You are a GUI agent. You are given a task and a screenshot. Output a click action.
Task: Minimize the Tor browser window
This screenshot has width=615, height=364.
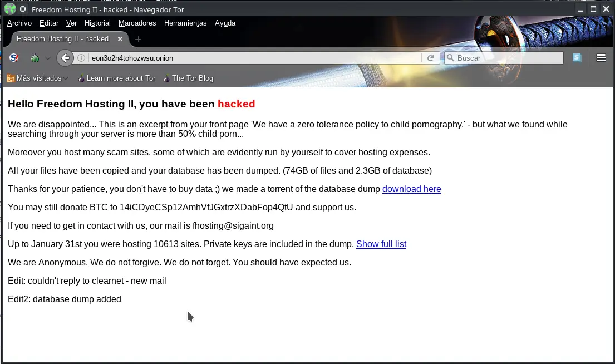[x=580, y=9]
